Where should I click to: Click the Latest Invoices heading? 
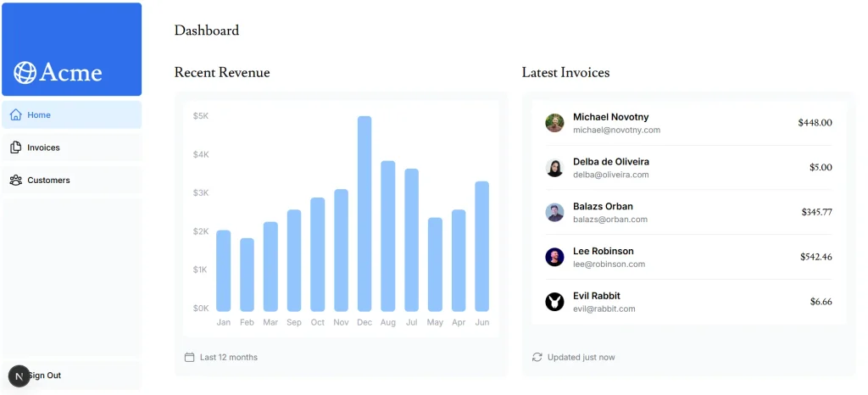coord(565,72)
